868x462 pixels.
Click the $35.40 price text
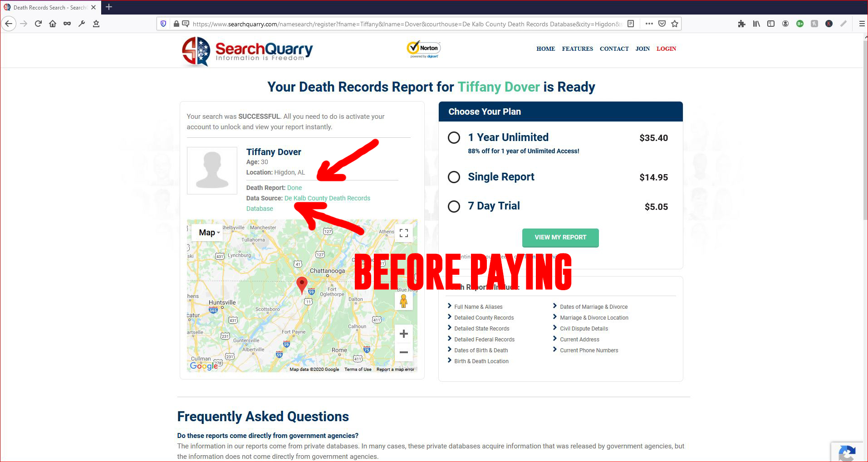pyautogui.click(x=653, y=138)
